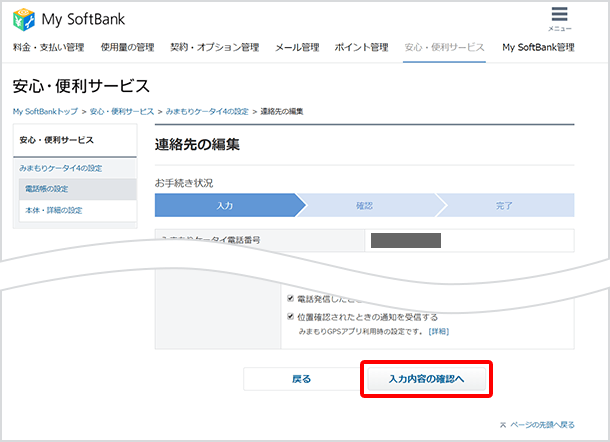Select 本体・詳細の設定 in sidebar
Screen dimensions: 610x442
(x=77, y=210)
